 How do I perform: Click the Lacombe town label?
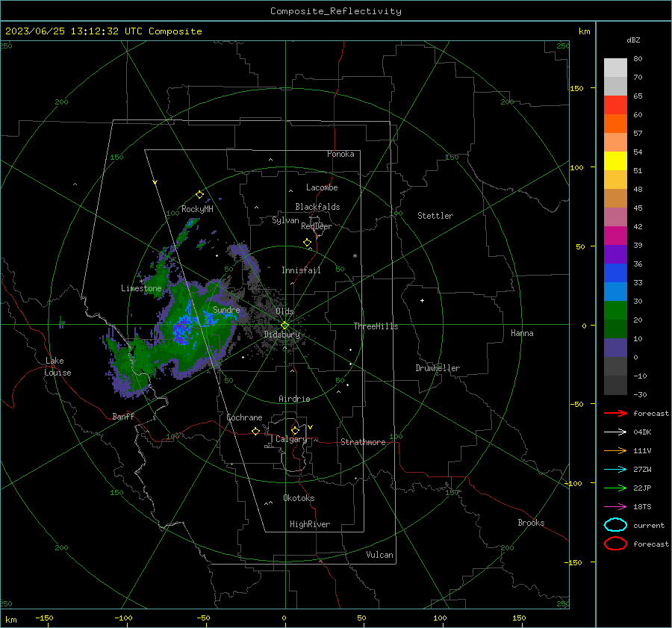(322, 187)
